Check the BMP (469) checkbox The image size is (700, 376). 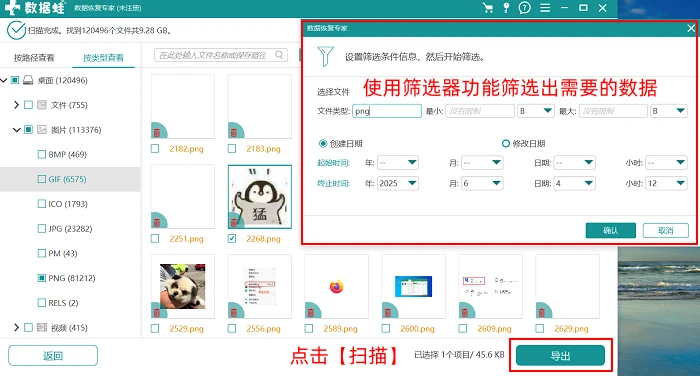tap(42, 155)
